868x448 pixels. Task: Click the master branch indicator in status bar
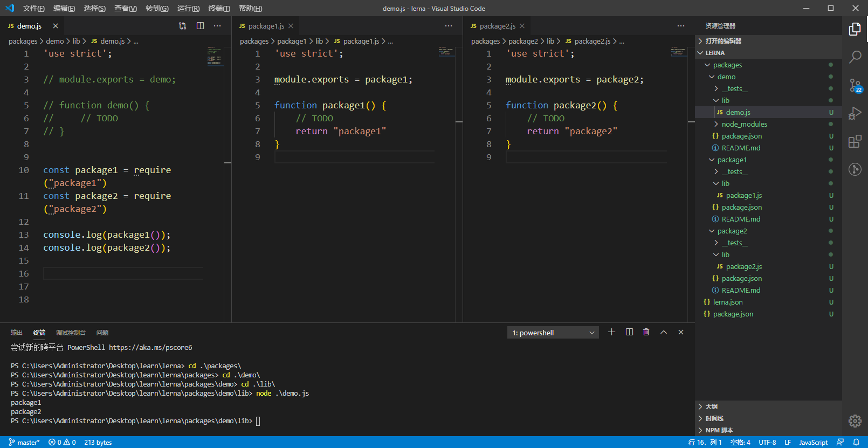24,442
